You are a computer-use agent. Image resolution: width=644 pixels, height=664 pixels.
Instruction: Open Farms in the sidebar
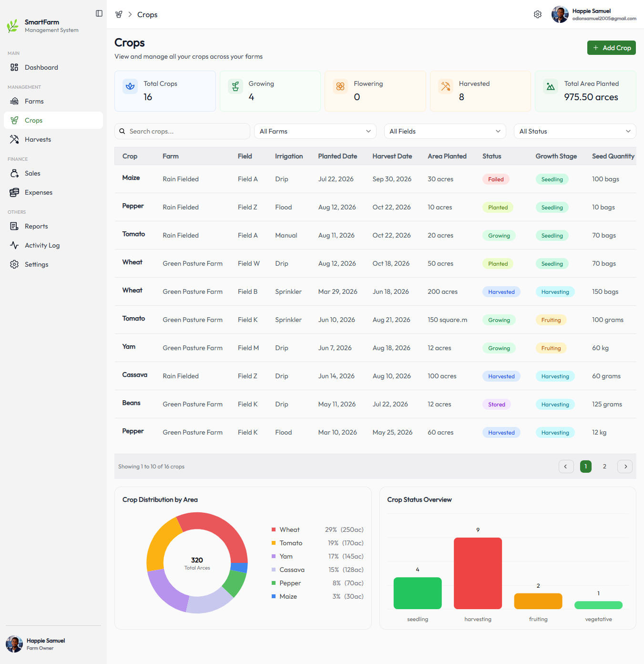pyautogui.click(x=53, y=101)
